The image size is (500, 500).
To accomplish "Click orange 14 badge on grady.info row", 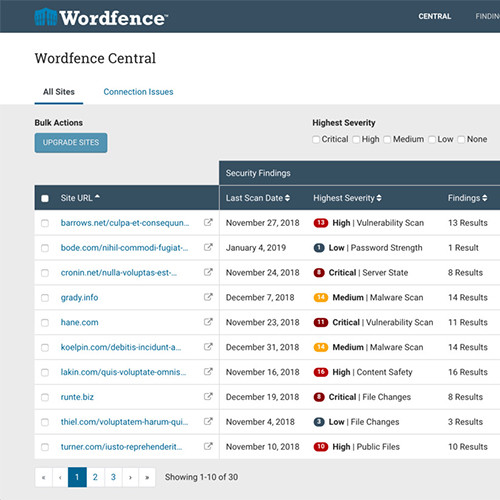I will pyautogui.click(x=321, y=297).
